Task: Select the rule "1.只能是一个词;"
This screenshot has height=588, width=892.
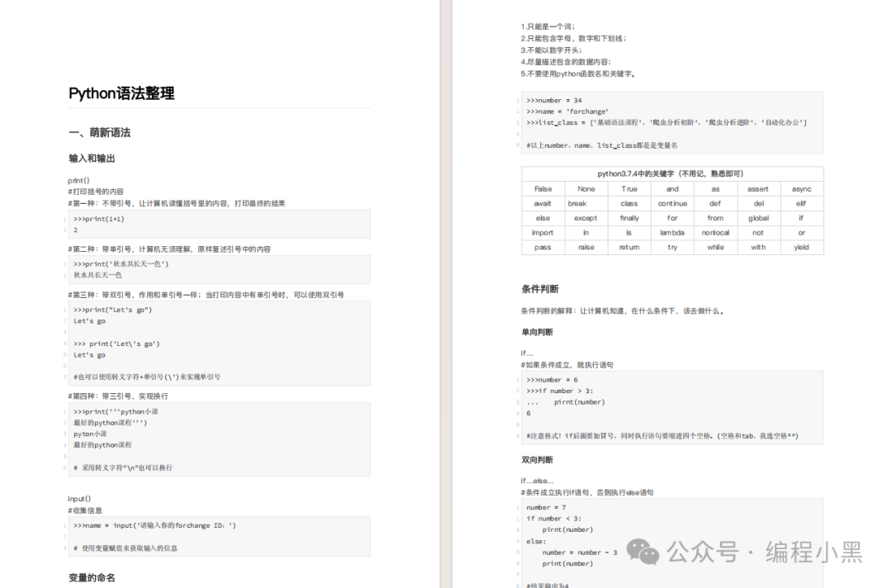Action: pos(548,26)
